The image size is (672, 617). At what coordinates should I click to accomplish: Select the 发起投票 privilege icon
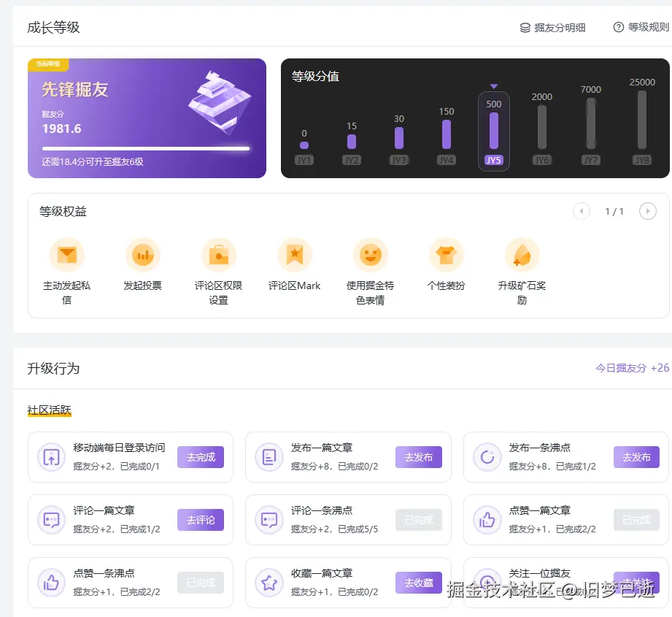click(x=143, y=253)
